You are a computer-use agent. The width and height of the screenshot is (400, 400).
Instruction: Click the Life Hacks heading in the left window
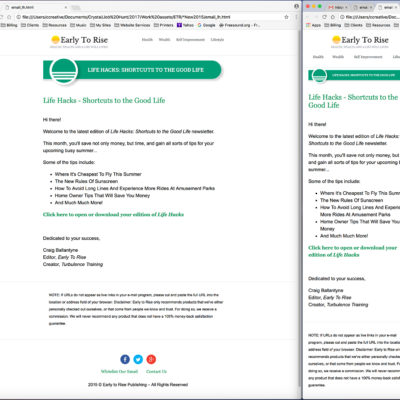point(104,100)
